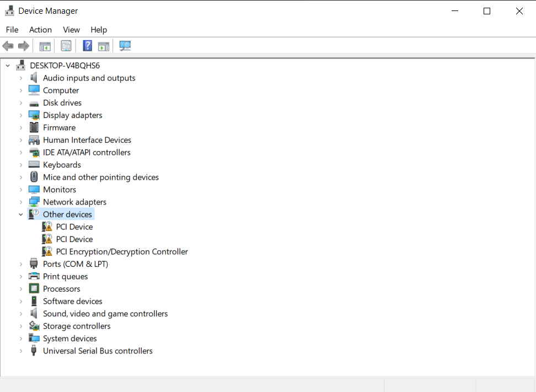This screenshot has width=536, height=392.
Task: Expand the Universal Serial Bus controllers category
Action: [x=21, y=351]
